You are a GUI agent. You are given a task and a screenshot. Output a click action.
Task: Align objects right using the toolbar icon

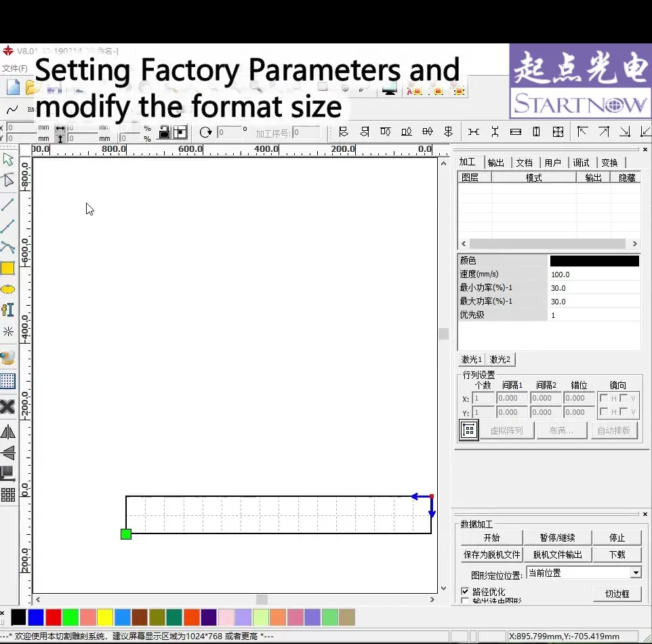click(365, 132)
